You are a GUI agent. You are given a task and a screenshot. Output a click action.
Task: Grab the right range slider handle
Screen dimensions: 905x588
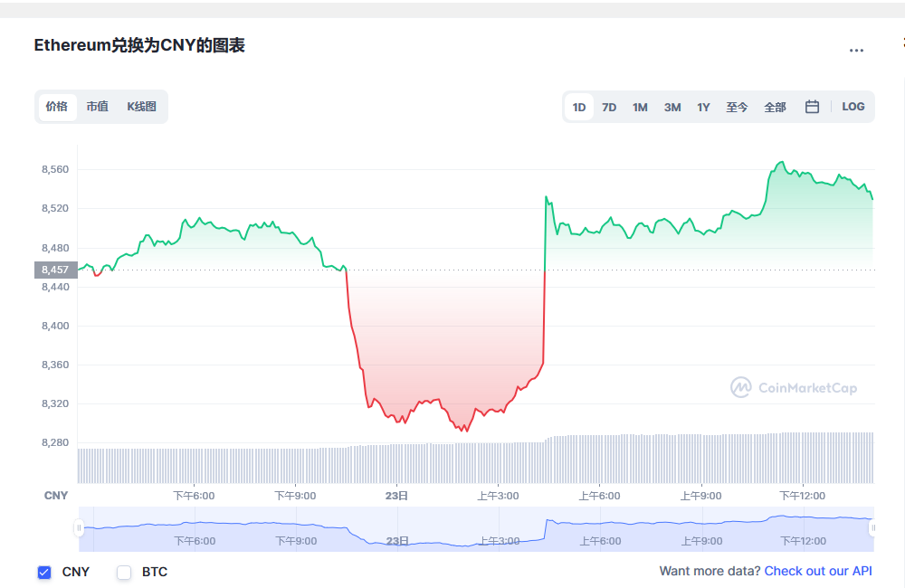pos(872,528)
